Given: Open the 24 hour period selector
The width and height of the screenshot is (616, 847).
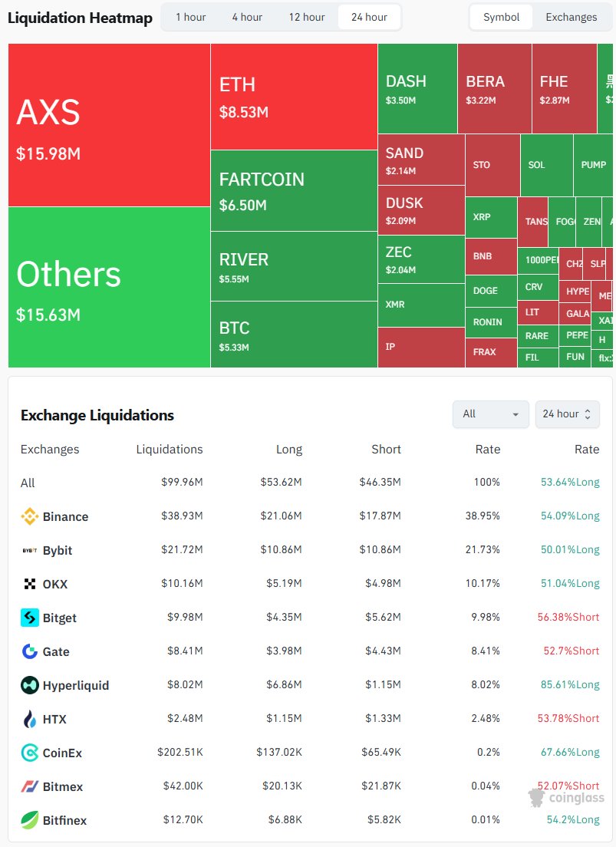Looking at the screenshot, I should point(567,414).
